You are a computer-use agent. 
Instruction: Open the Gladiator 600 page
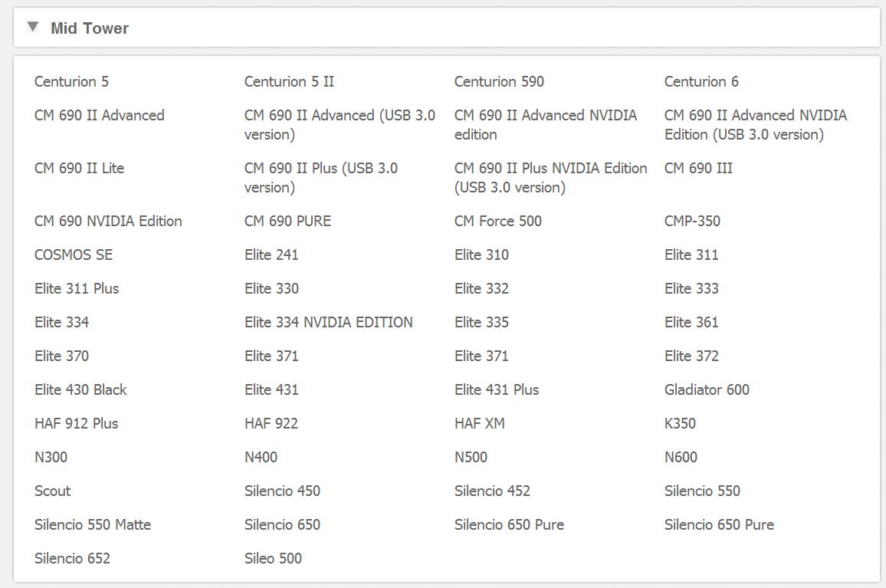click(707, 389)
